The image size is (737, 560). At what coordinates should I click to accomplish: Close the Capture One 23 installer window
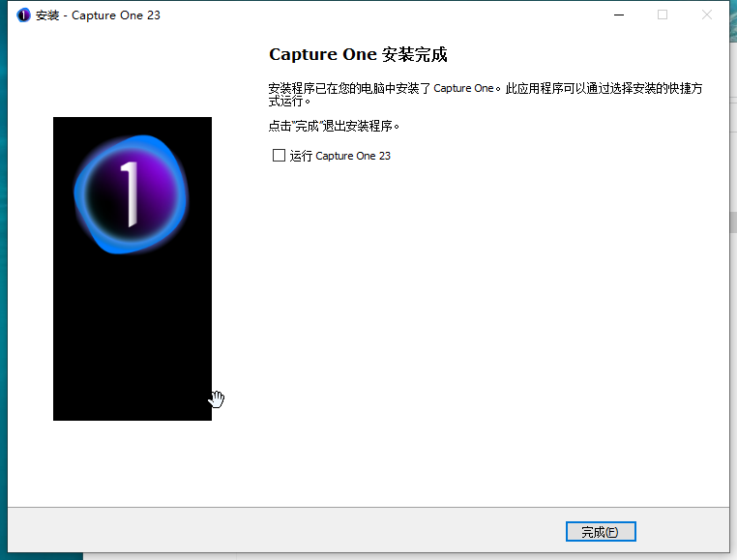point(707,15)
